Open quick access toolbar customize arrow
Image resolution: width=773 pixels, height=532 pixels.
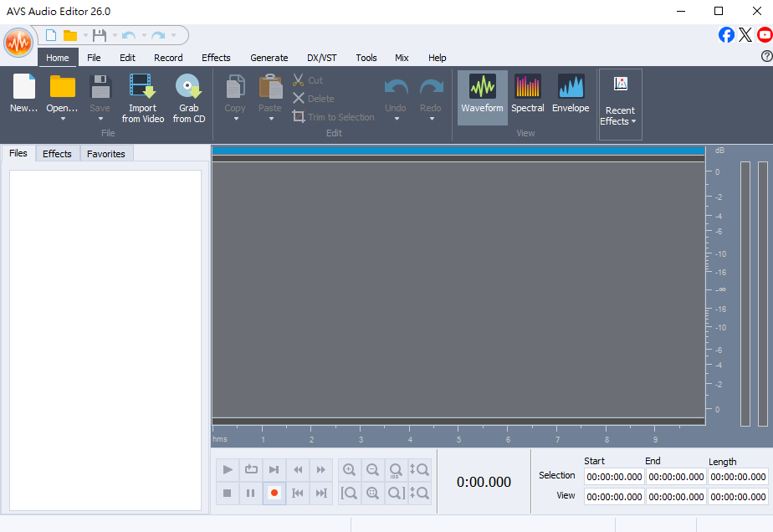174,35
